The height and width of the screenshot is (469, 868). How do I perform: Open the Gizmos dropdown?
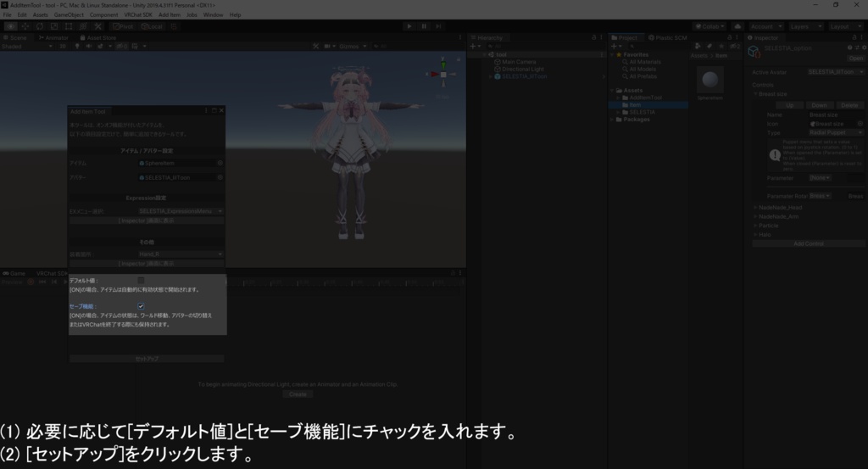(353, 47)
